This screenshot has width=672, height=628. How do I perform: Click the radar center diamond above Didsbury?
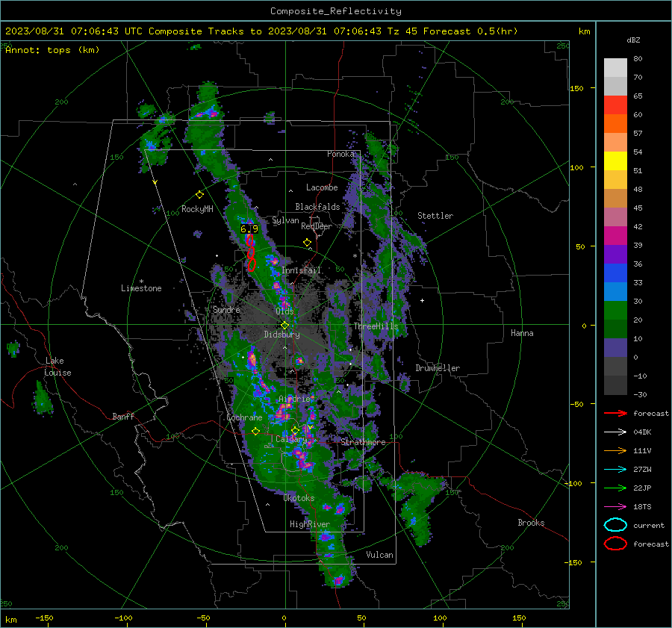coord(284,326)
